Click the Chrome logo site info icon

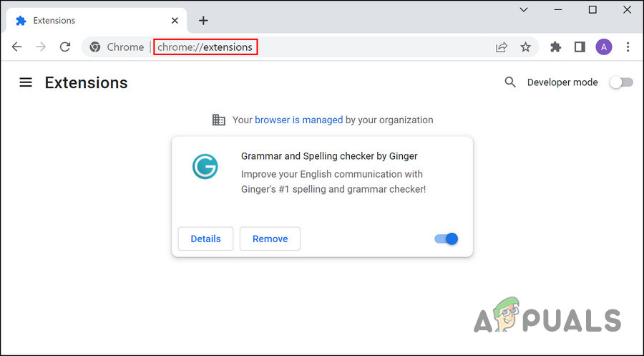tap(95, 47)
